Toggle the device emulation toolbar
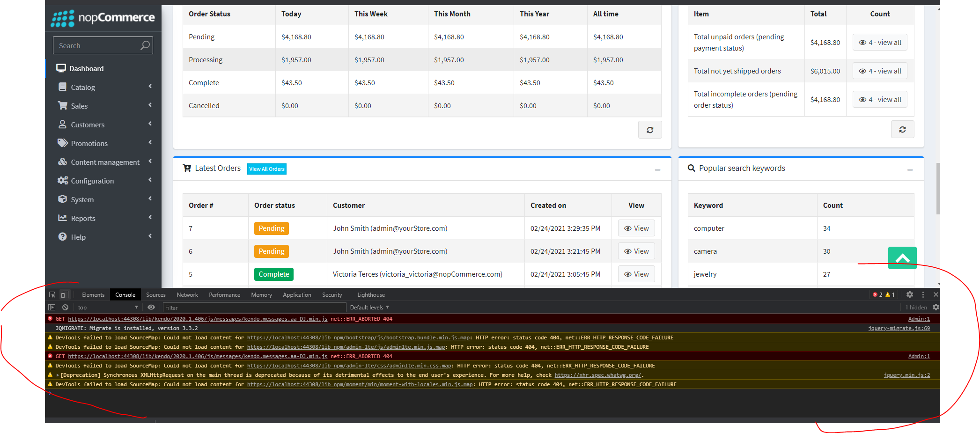 tap(65, 294)
